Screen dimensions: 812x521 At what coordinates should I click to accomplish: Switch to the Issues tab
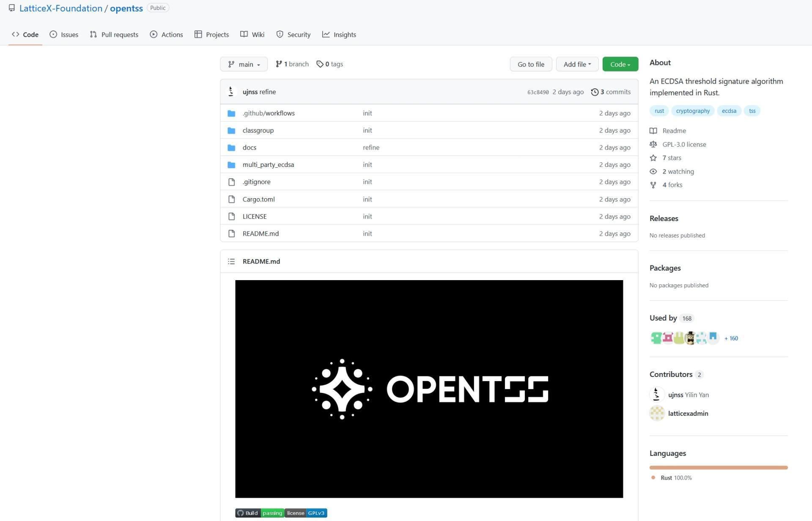[x=64, y=35]
